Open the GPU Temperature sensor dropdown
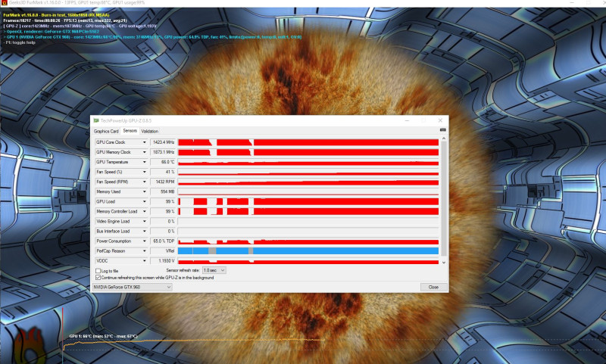Screen dimensions: 606x364 144,162
